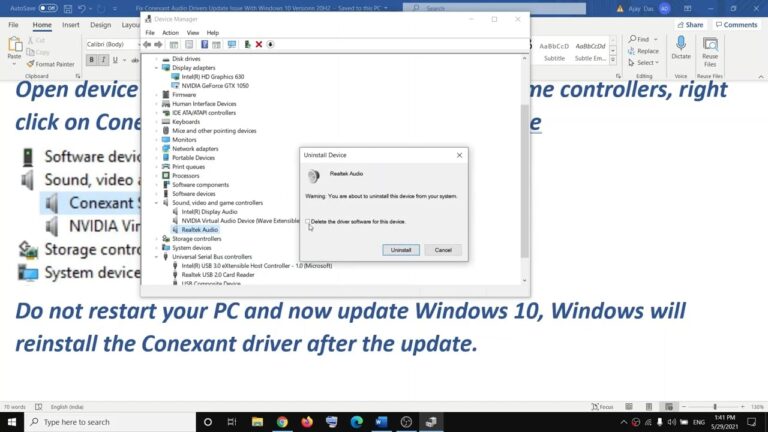Click the blue Help icon in Device Manager toolbar

204,45
